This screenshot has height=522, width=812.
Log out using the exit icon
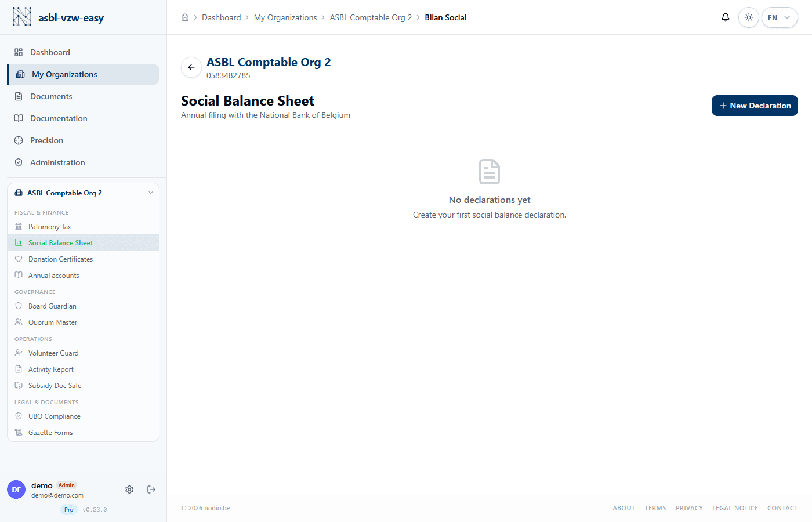tap(151, 490)
